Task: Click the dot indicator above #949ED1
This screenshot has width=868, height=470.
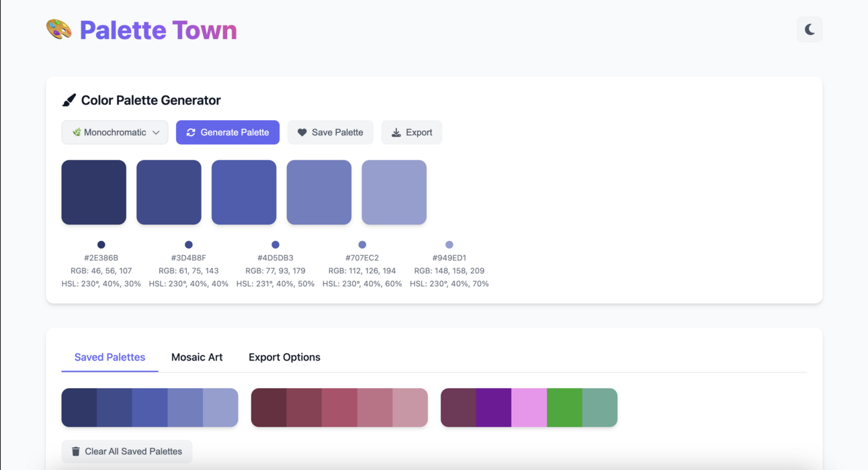Action: click(449, 244)
